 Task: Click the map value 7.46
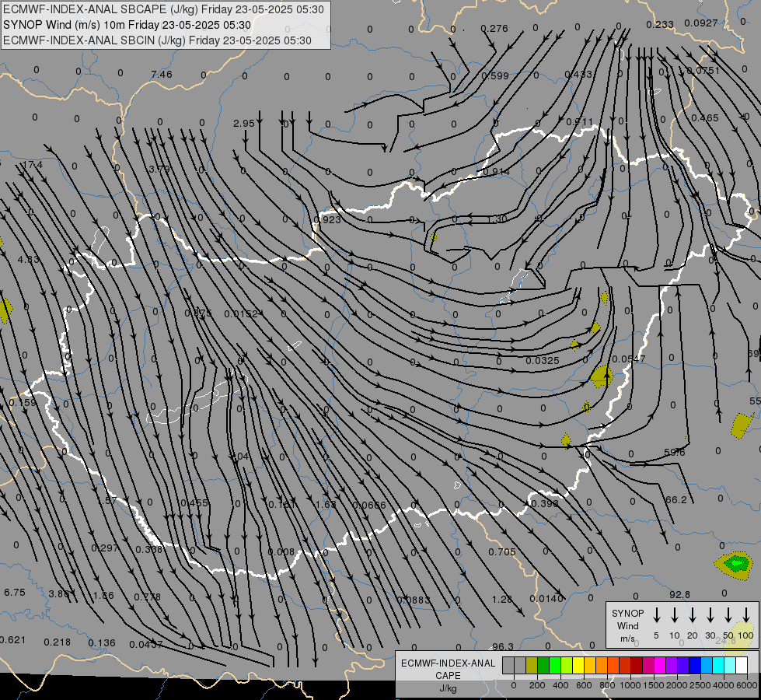click(x=161, y=75)
